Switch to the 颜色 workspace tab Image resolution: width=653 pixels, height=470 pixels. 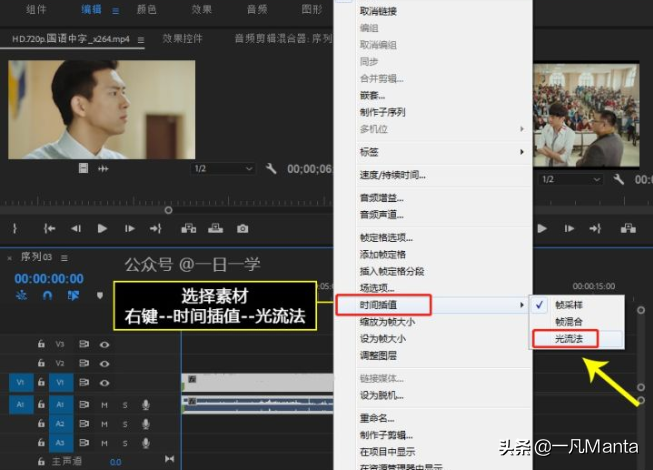point(147,10)
